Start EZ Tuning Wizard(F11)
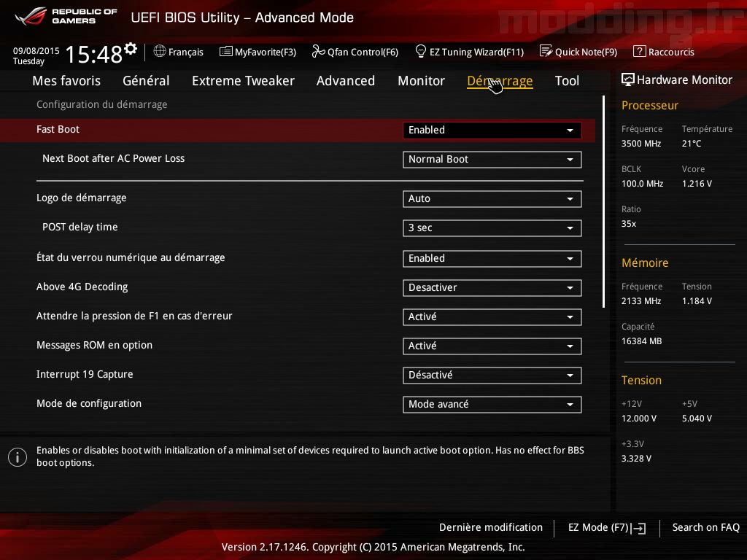Viewport: 747px width, 560px height. pyautogui.click(x=470, y=52)
